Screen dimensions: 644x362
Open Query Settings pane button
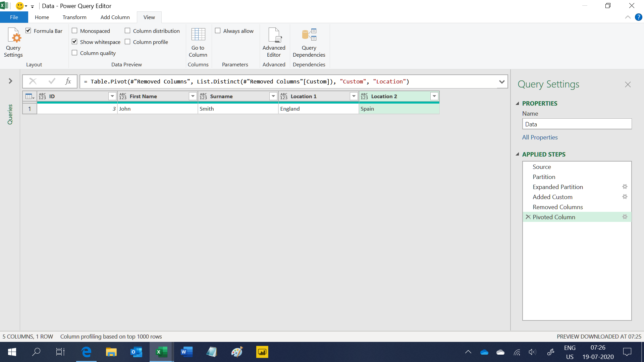point(13,43)
